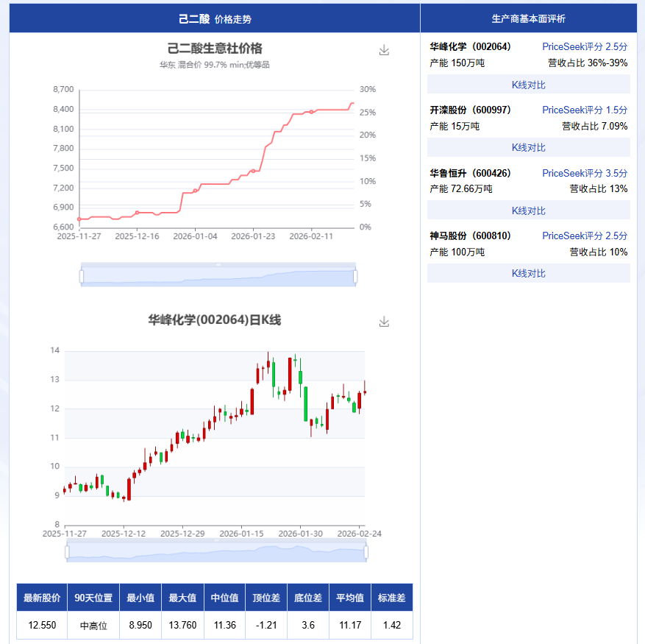Click left handle of price chart zoom slider

tap(82, 276)
